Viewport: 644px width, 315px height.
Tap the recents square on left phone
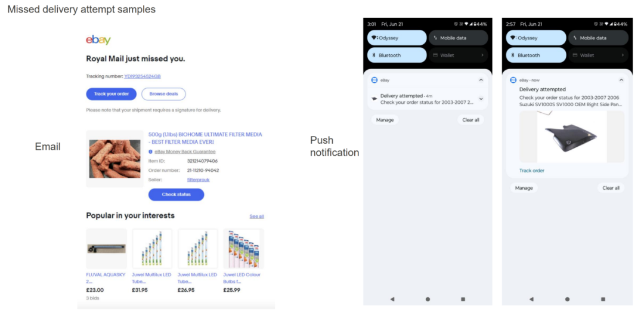463,299
